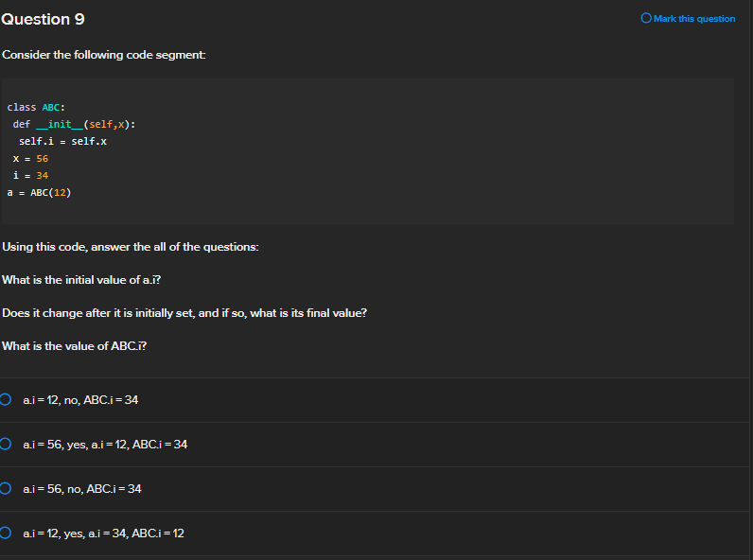
Task: Select radio for a.i = 12, no, ABC.i = 34
Action: 6,399
